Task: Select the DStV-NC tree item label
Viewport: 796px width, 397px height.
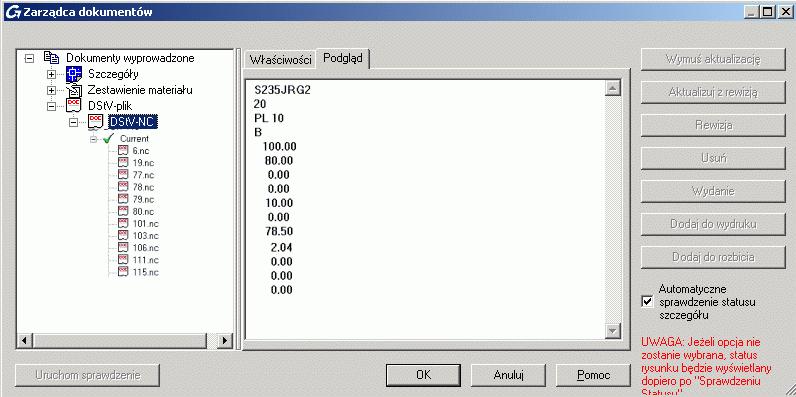Action: click(133, 122)
